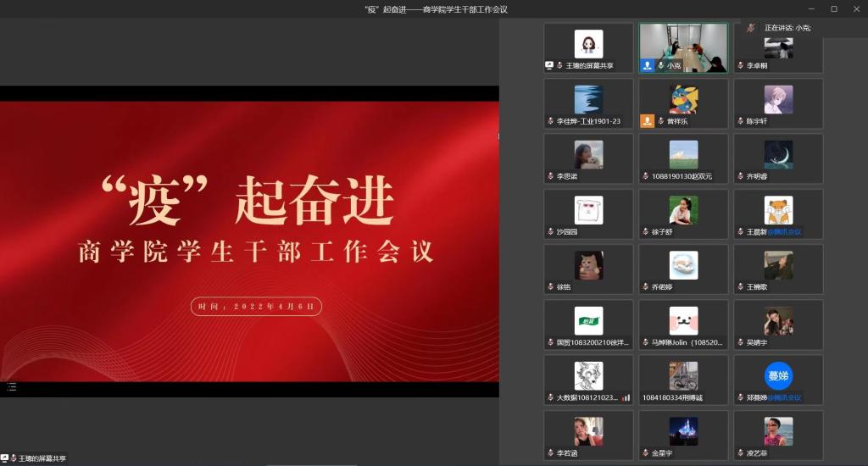This screenshot has height=466, width=868.
Task: Click the shared slide titled "疫"起奋进
Action: point(249,241)
